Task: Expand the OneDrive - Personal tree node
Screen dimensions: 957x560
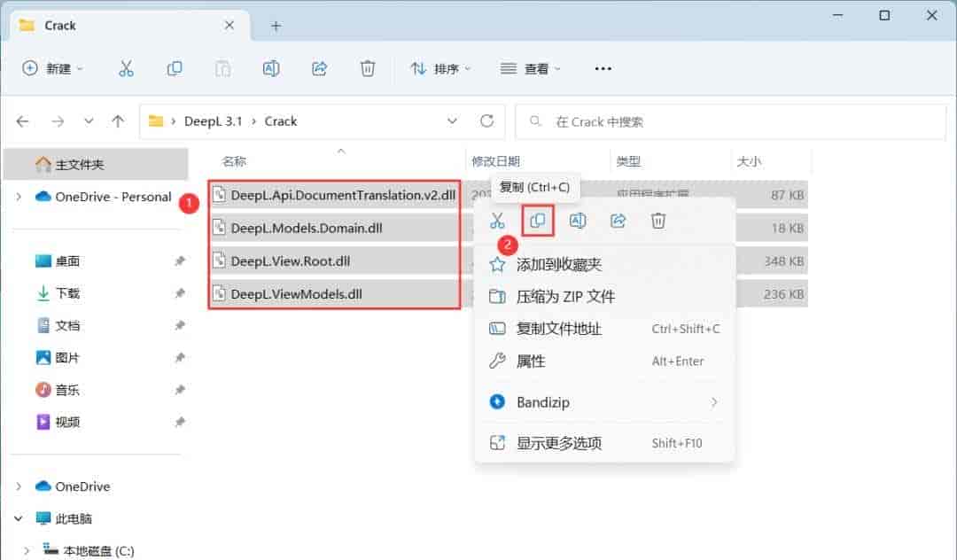Action: tap(19, 197)
